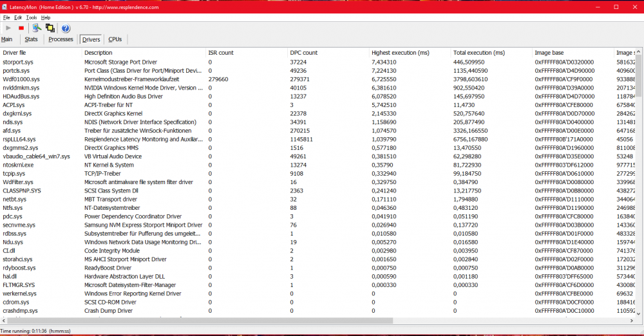Select the ACPI.sys driver row
This screenshot has width=644, height=336.
tap(318, 105)
